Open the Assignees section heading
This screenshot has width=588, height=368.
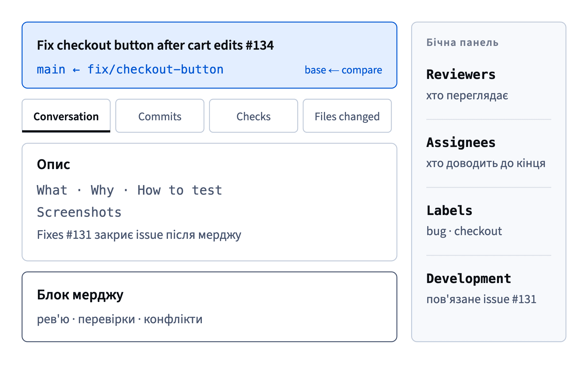[461, 143]
